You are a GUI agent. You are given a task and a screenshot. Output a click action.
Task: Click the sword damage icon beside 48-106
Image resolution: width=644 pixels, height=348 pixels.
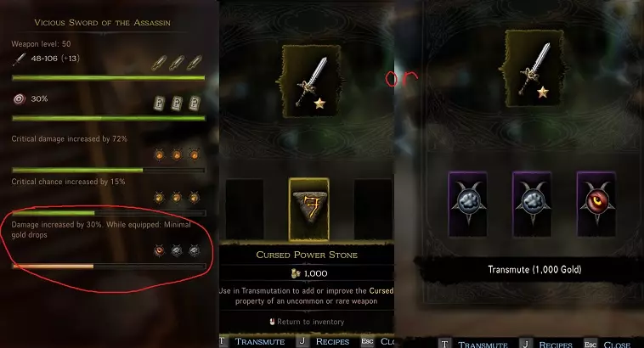point(20,59)
